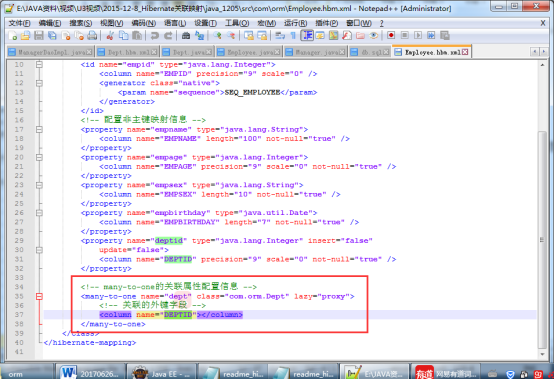This screenshot has width=554, height=380.
Task: Click the scrollbar up arrow
Action: [x=542, y=65]
